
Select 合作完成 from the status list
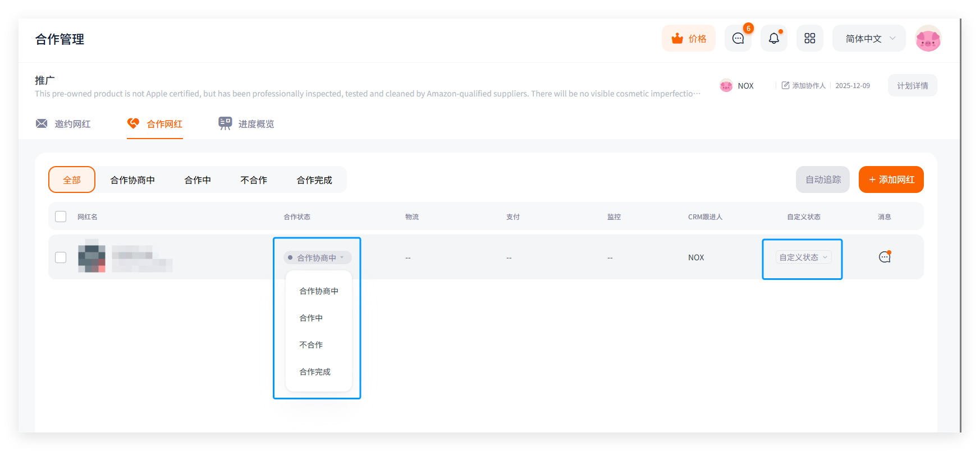[x=315, y=372]
